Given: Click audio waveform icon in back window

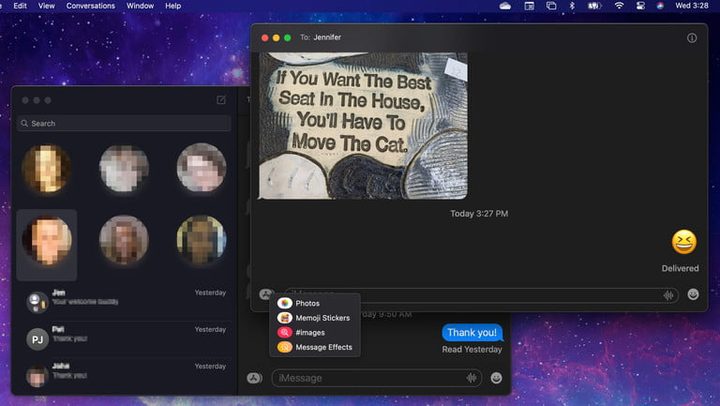Looking at the screenshot, I should 471,378.
